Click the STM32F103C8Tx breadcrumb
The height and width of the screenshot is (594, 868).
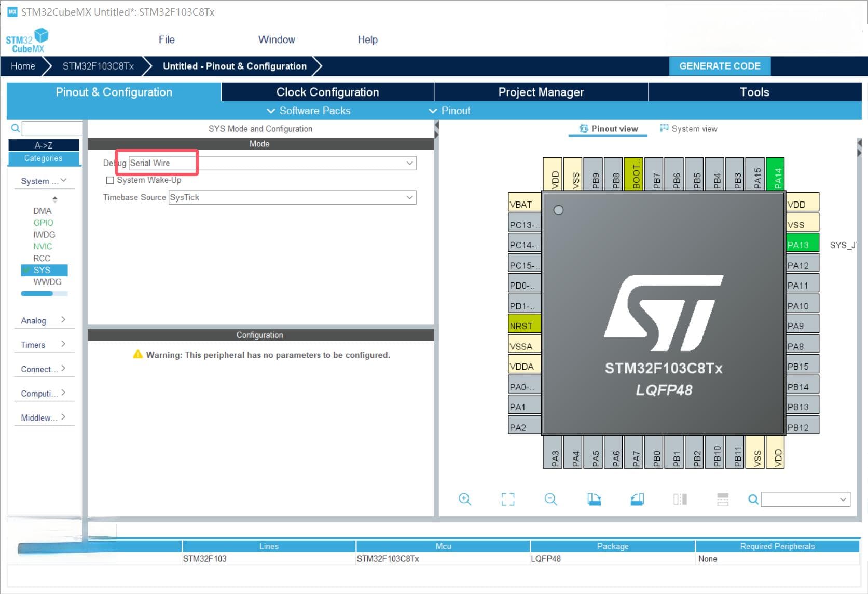point(98,66)
